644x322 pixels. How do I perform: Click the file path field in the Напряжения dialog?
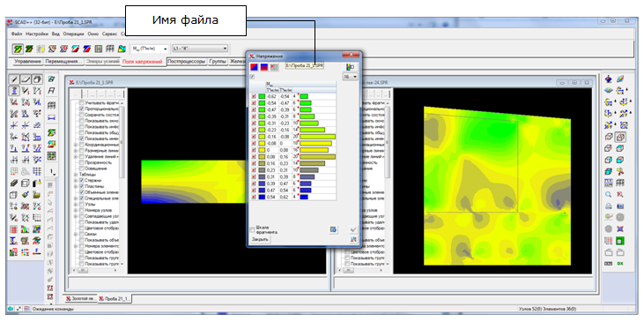(305, 66)
